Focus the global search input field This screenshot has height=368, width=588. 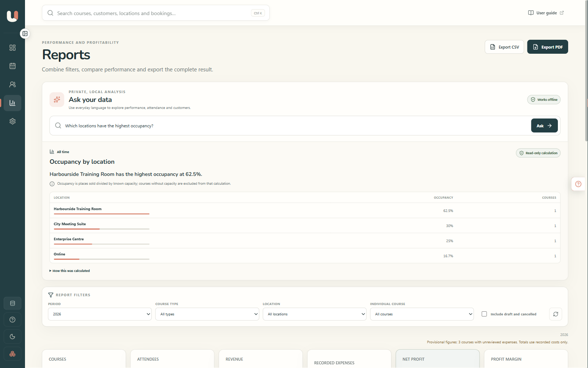point(156,13)
